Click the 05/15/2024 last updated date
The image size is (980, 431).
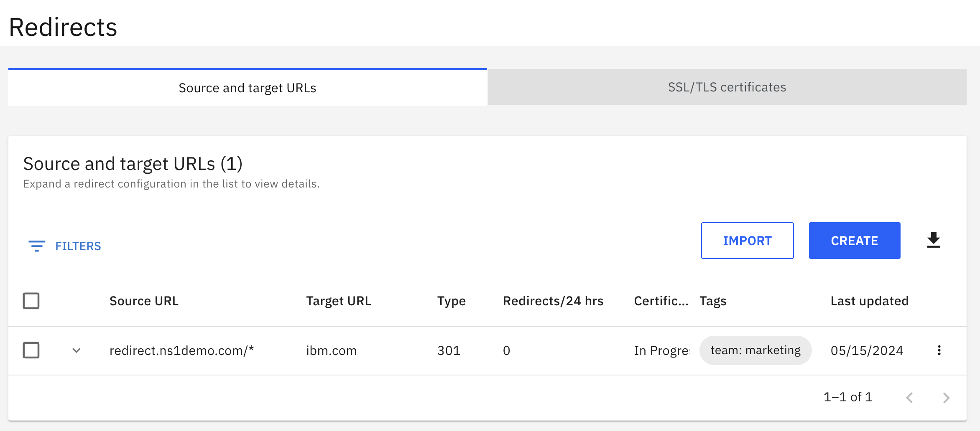pyautogui.click(x=867, y=350)
